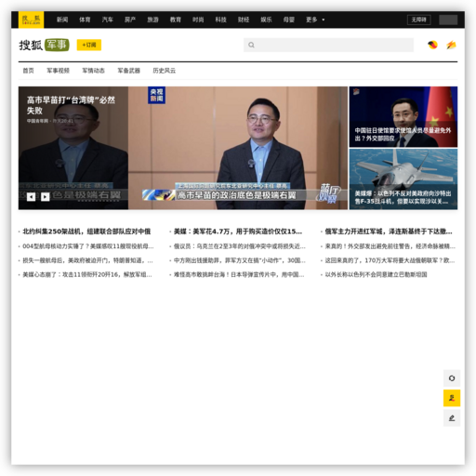Open 娱乐 in top navigation
The width and height of the screenshot is (476, 476).
coord(266,20)
